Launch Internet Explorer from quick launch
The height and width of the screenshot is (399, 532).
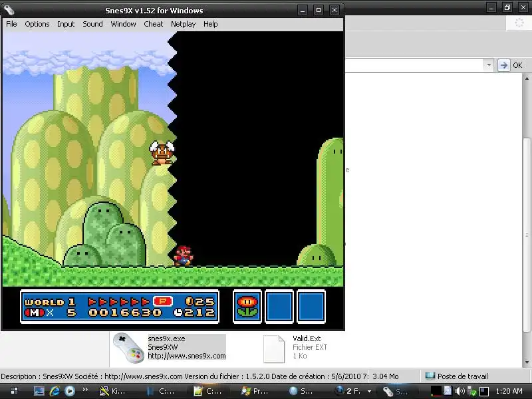(x=55, y=391)
